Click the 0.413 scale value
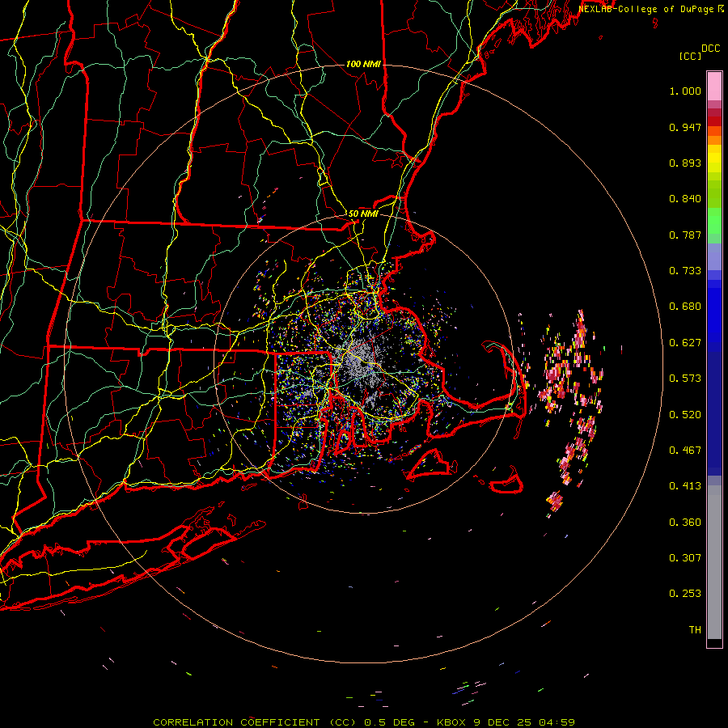 685,486
